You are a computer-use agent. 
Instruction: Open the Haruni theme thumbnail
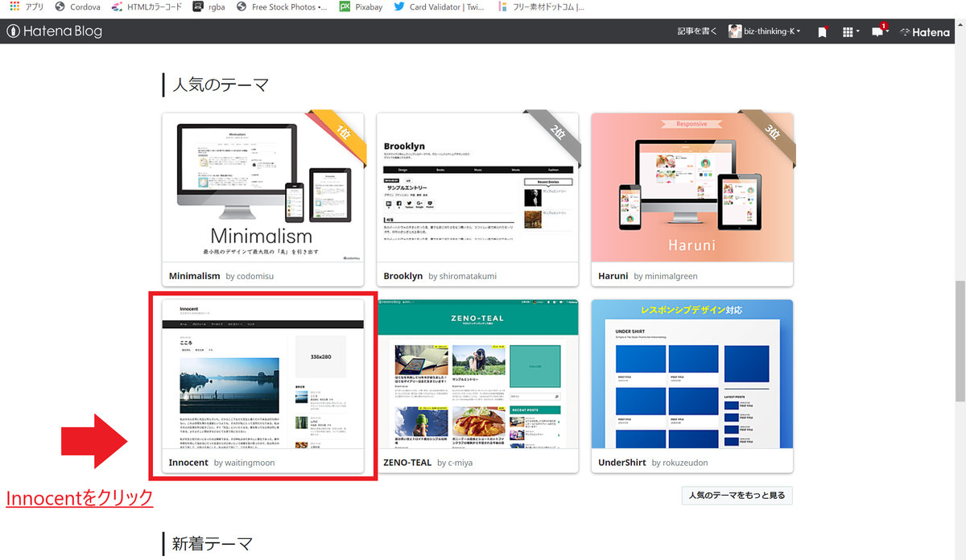[x=692, y=187]
